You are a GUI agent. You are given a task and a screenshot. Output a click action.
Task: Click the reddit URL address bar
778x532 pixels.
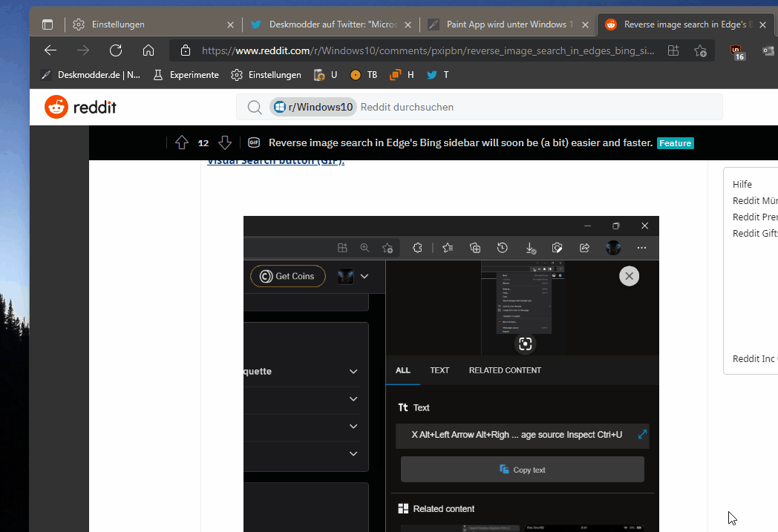coord(428,50)
